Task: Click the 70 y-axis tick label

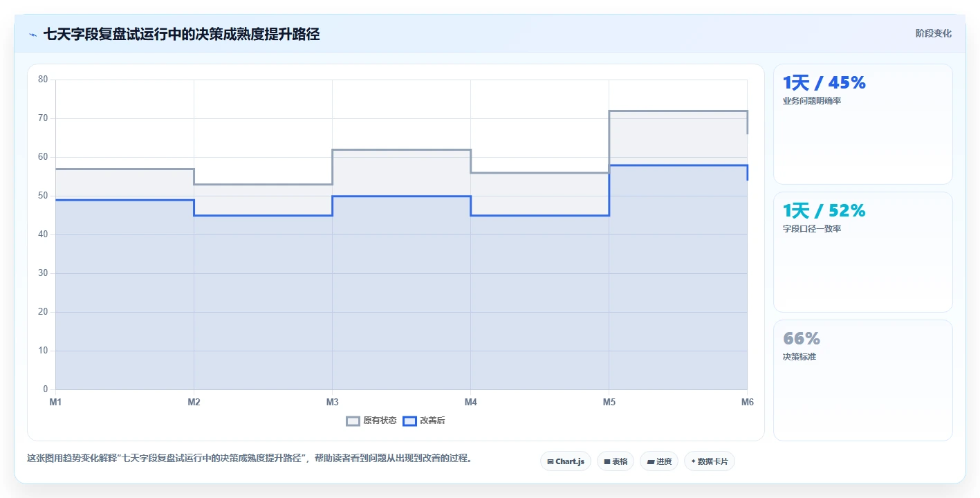Action: click(x=43, y=118)
